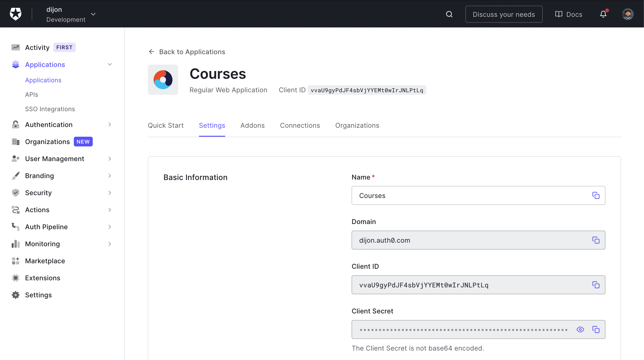Click the Branding brush icon
644x360 pixels.
click(x=16, y=176)
